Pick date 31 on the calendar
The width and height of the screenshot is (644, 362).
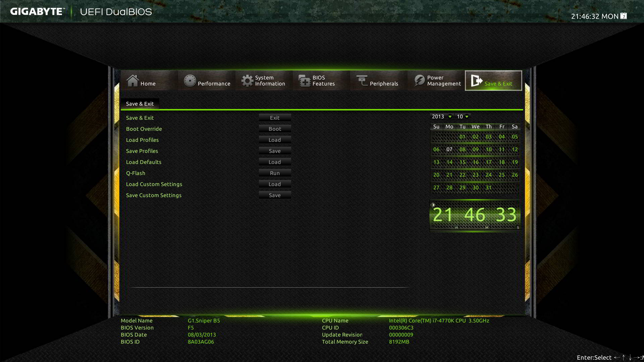489,188
